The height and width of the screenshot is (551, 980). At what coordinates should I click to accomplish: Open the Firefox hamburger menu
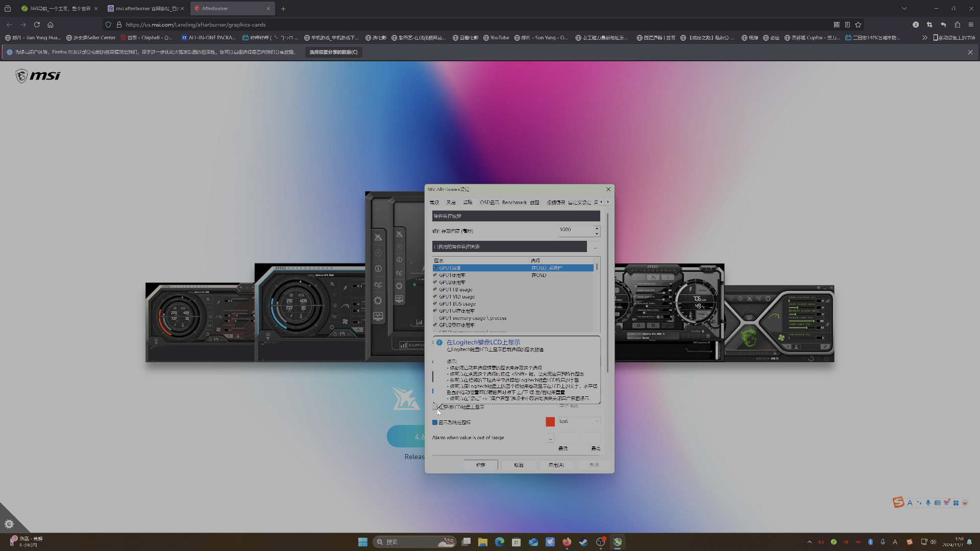971,24
